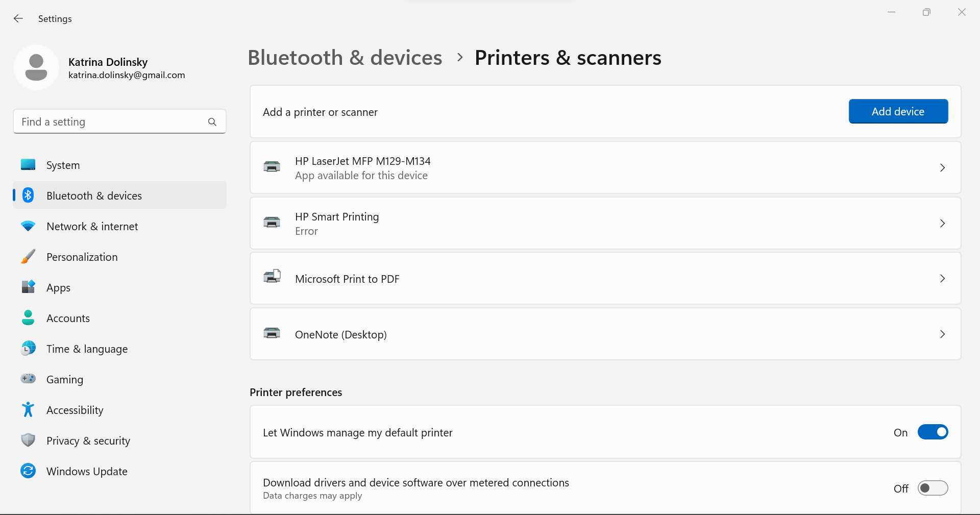Expand HP Smart Printing entry chevron
The width and height of the screenshot is (980, 515).
942,224
